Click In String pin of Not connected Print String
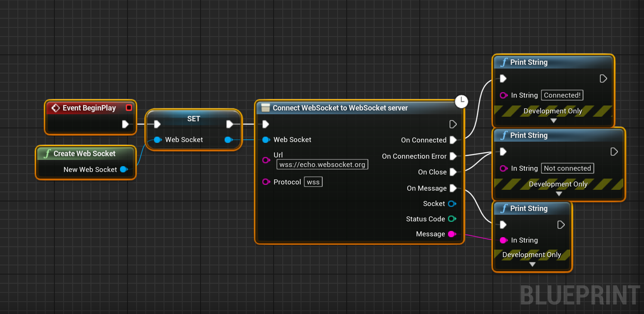This screenshot has width=644, height=314. [504, 168]
